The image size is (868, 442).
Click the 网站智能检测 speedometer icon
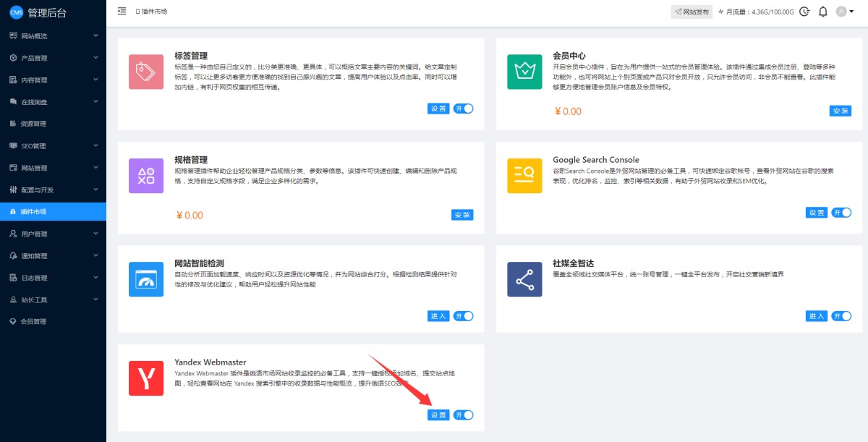(x=146, y=279)
